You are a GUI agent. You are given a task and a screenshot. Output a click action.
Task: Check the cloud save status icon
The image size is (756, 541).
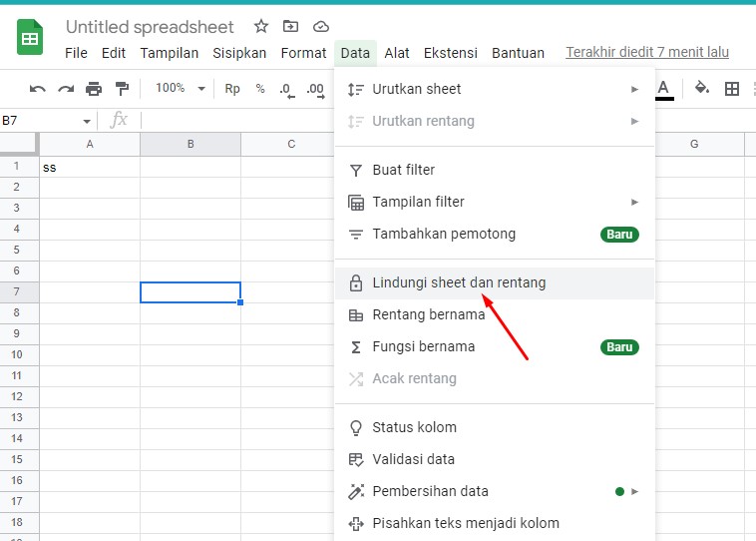pos(320,27)
